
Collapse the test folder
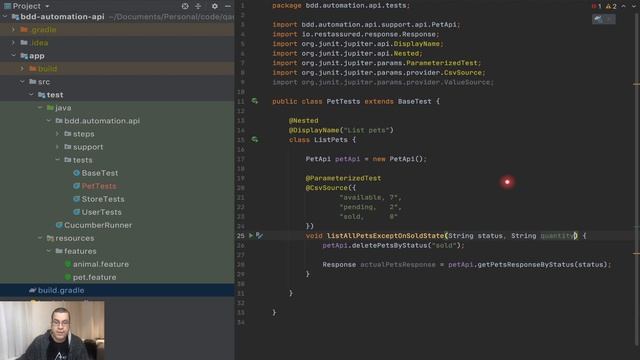31,95
